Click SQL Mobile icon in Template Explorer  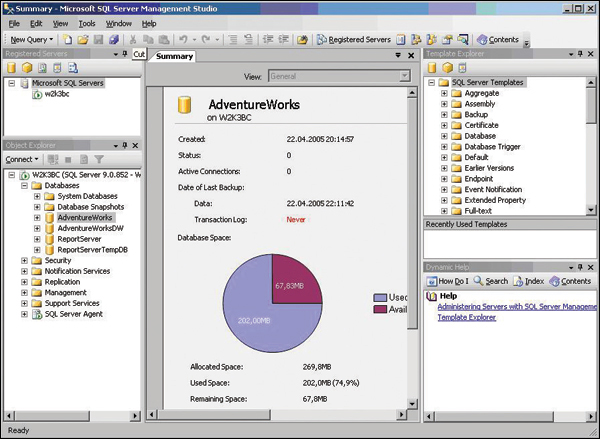[x=462, y=68]
